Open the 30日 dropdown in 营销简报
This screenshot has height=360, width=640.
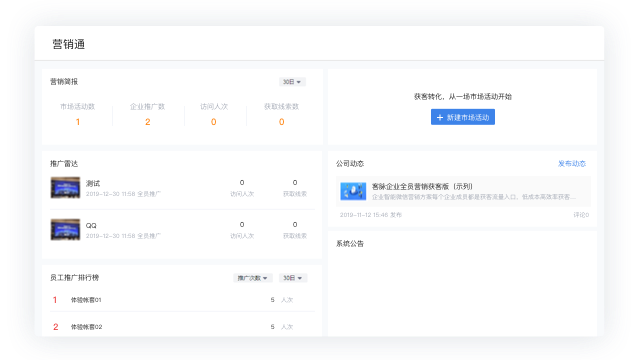(292, 82)
